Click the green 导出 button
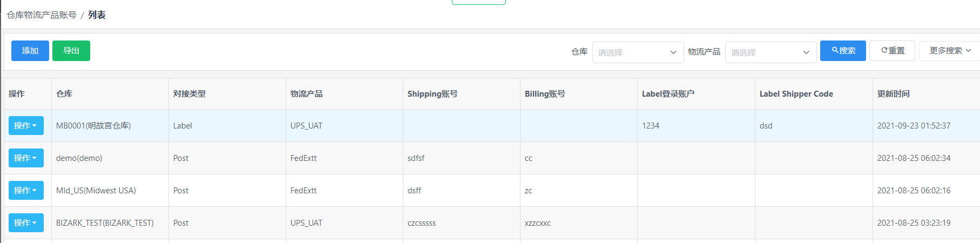 tap(71, 51)
